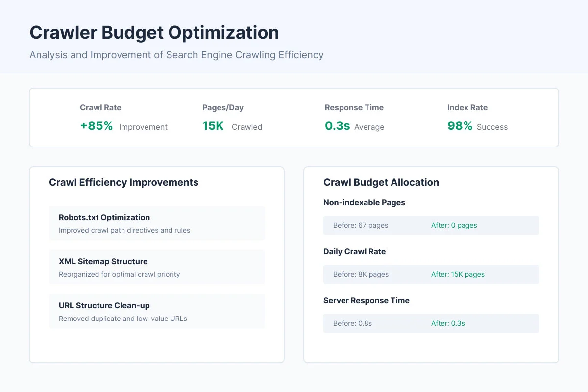
Task: Select the XML Sitemap Structure entry
Action: pos(157,267)
